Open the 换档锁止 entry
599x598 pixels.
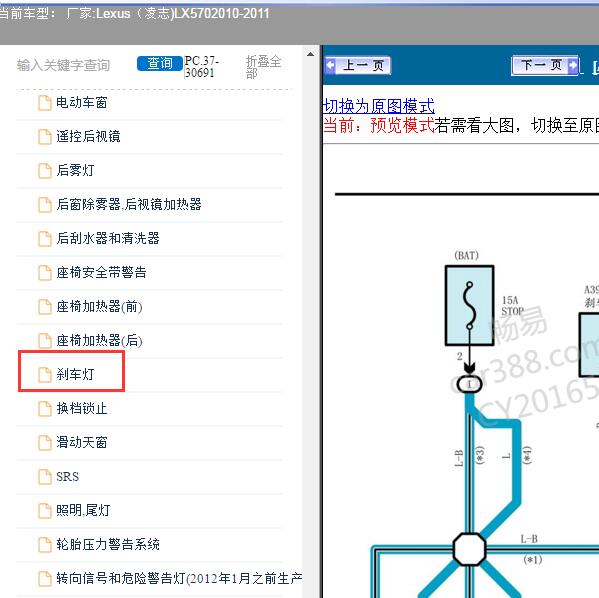click(x=82, y=408)
